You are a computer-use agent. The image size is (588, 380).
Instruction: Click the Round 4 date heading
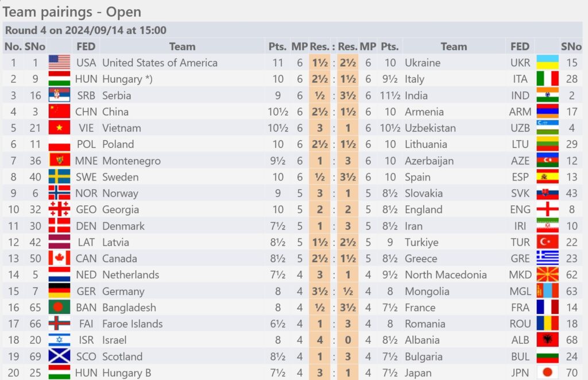tap(86, 30)
